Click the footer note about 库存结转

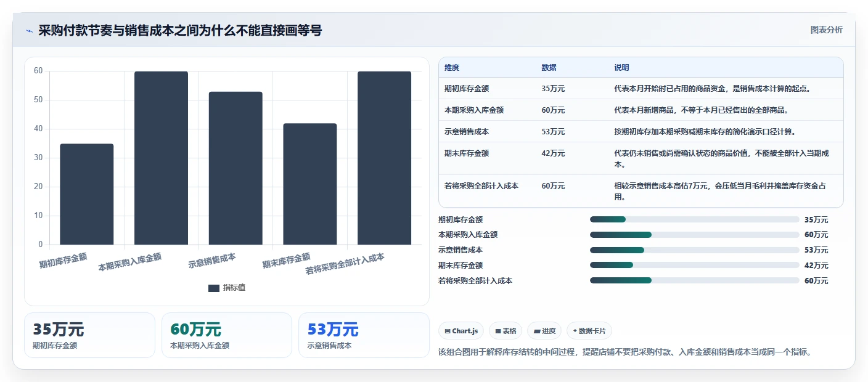coord(624,352)
